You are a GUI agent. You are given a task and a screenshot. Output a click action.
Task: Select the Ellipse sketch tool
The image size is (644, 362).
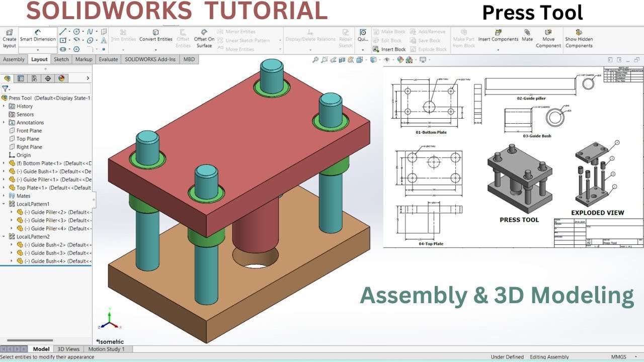(x=90, y=40)
